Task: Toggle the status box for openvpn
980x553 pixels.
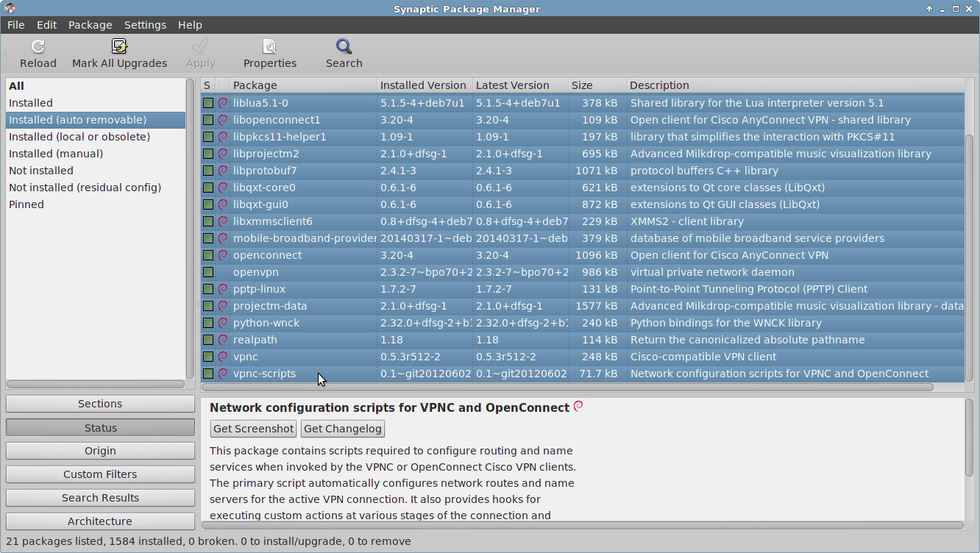Action: point(208,272)
